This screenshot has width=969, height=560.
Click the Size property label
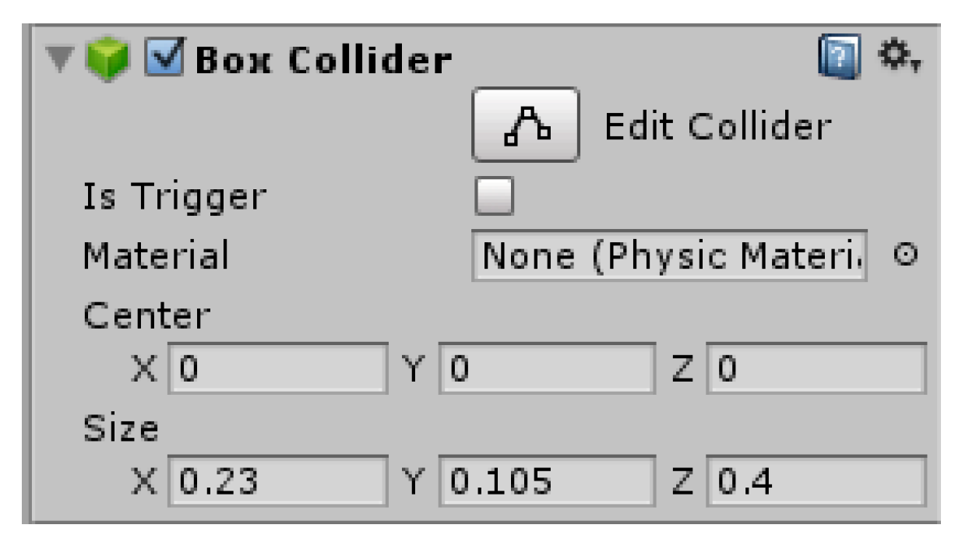121,428
